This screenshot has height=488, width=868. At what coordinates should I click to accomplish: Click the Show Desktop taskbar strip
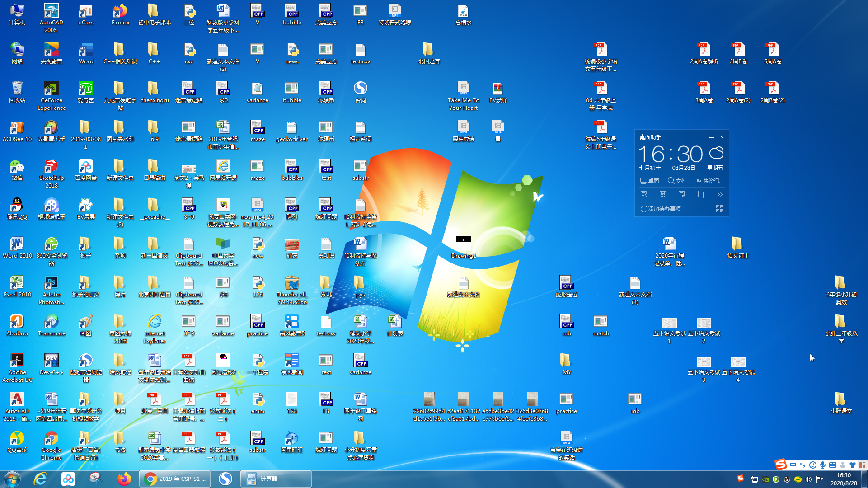(x=864, y=479)
